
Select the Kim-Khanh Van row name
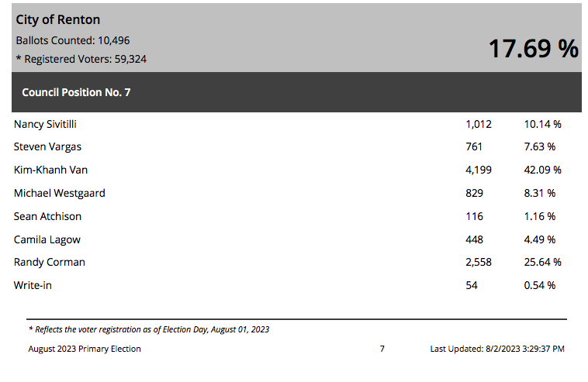50,170
